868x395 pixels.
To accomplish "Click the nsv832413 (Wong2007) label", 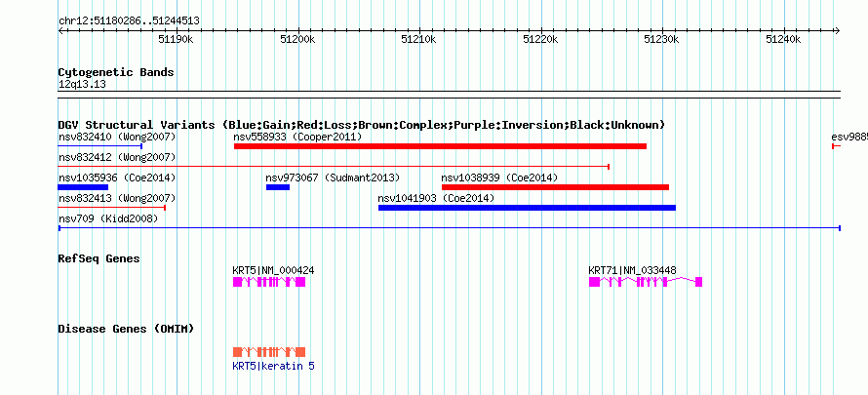I will pos(117,198).
